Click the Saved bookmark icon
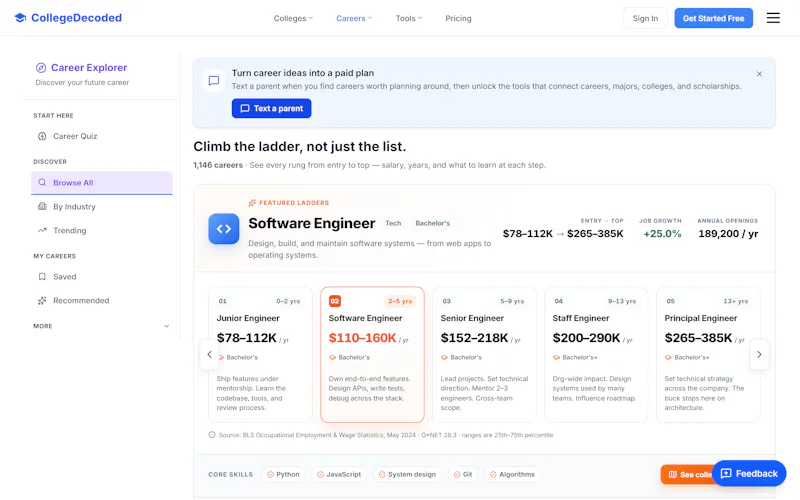 [42, 277]
